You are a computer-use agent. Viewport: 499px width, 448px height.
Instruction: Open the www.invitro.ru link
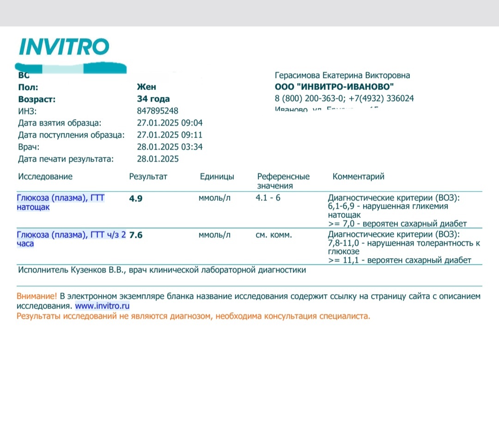[x=102, y=306]
